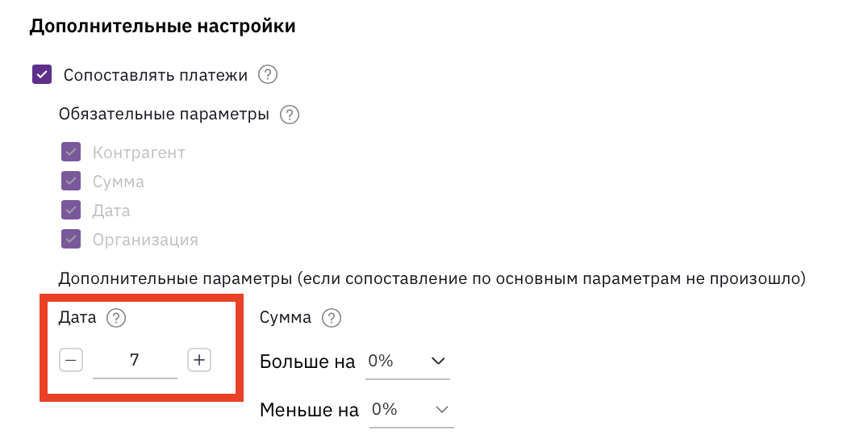Open the Меньше на percentage dropdown
The width and height of the screenshot is (868, 447).
(412, 411)
